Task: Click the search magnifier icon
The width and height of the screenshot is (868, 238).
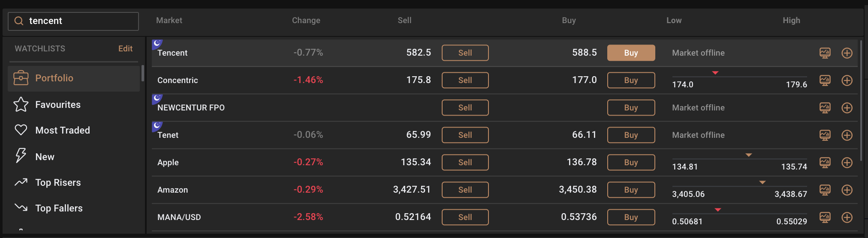Action: 19,21
